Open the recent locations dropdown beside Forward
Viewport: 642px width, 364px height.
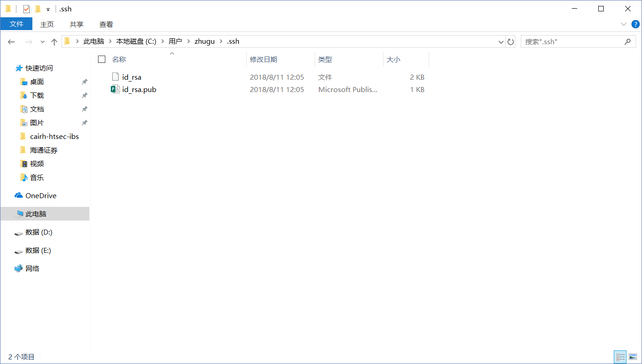coord(42,41)
